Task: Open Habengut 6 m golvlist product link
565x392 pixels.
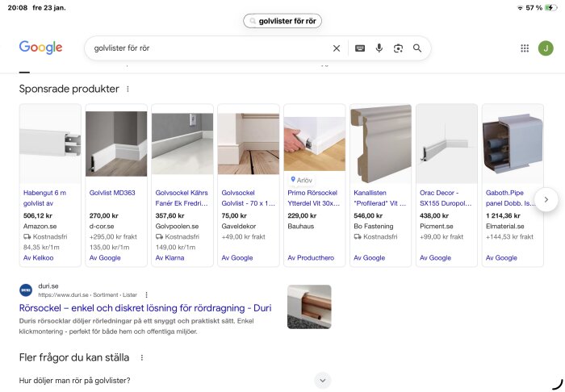Action: [44, 198]
